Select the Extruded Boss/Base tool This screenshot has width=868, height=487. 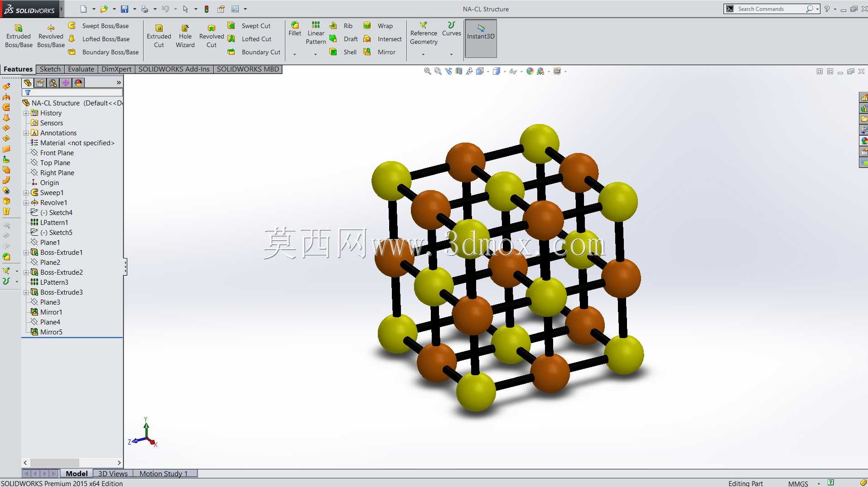(19, 36)
